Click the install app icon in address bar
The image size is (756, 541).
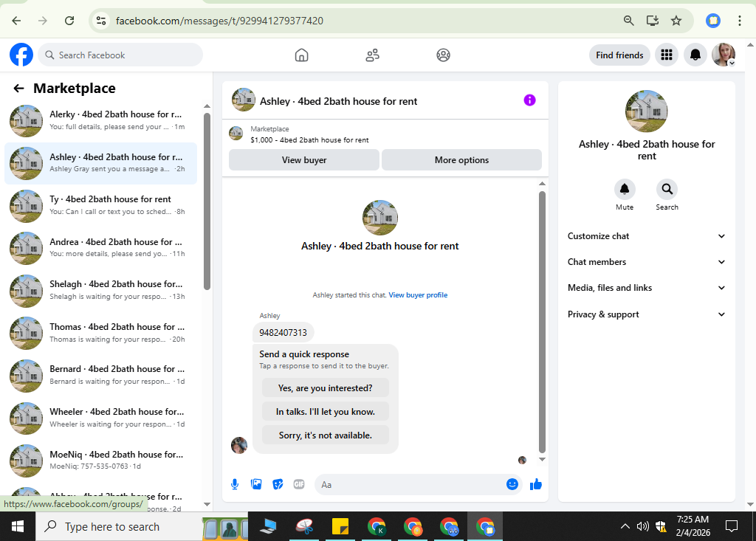653,21
